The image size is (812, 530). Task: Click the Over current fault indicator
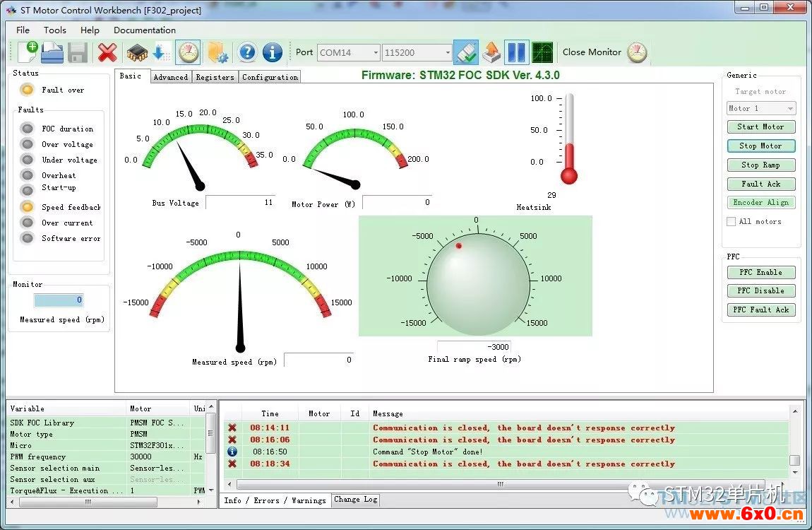[28, 223]
